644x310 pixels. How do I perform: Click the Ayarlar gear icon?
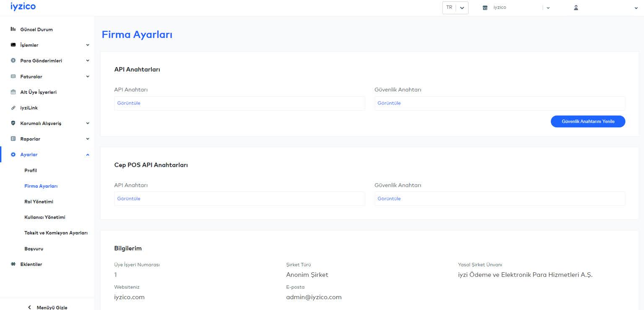pyautogui.click(x=13, y=154)
